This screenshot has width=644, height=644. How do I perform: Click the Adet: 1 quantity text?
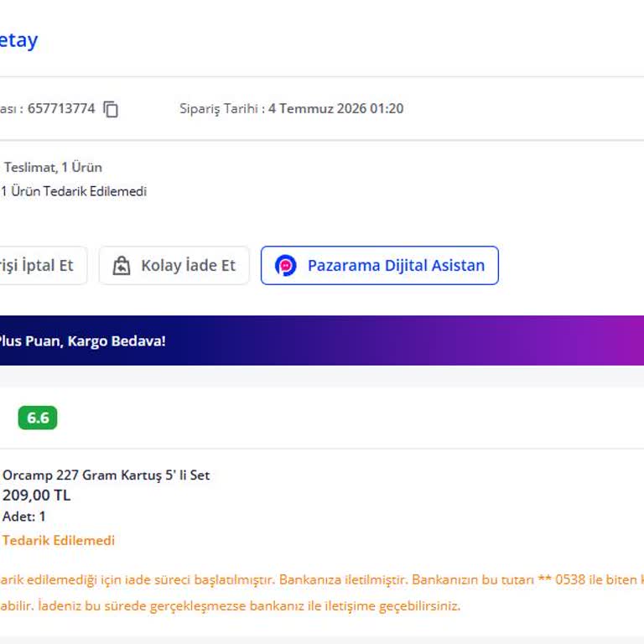[x=23, y=517]
